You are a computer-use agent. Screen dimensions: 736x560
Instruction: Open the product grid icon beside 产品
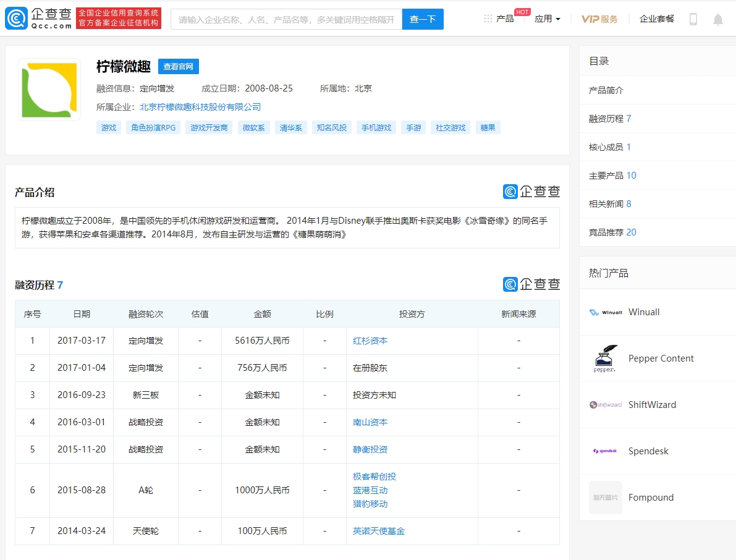[x=488, y=19]
